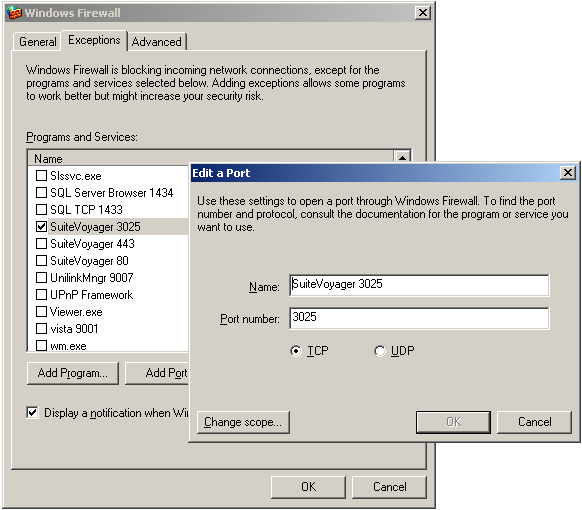The height and width of the screenshot is (510, 582).
Task: Check the wm.exe checkbox
Action: pos(41,346)
